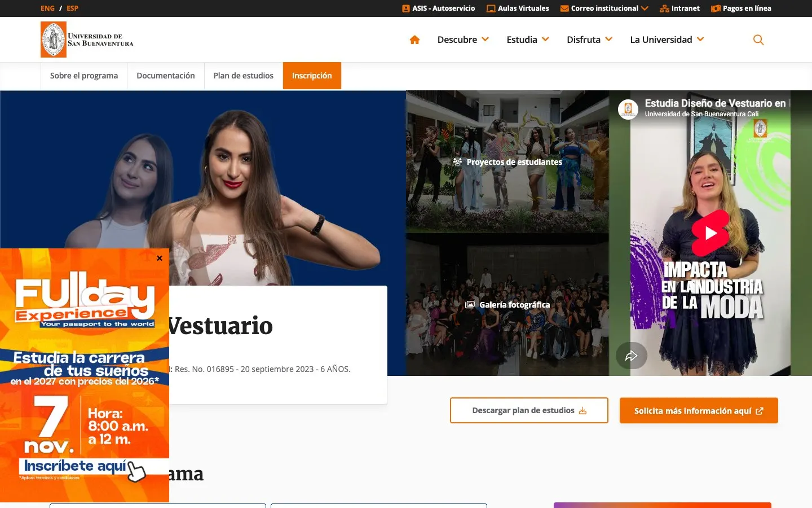Switch language to ESP
The image size is (812, 508).
pyautogui.click(x=72, y=8)
